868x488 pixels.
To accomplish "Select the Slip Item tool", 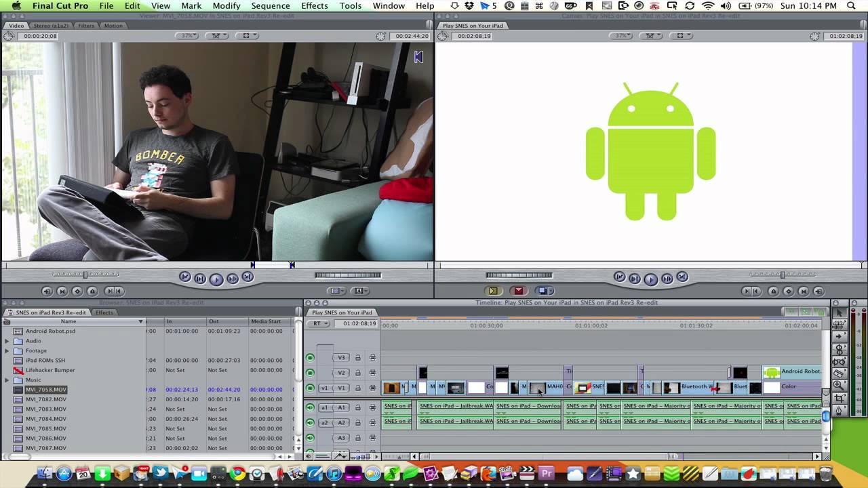I will coord(839,361).
